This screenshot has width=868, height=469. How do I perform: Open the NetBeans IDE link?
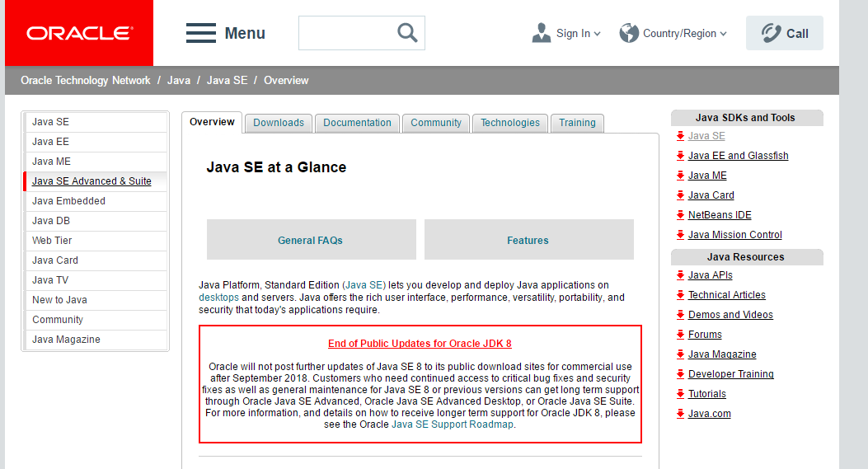tap(720, 215)
